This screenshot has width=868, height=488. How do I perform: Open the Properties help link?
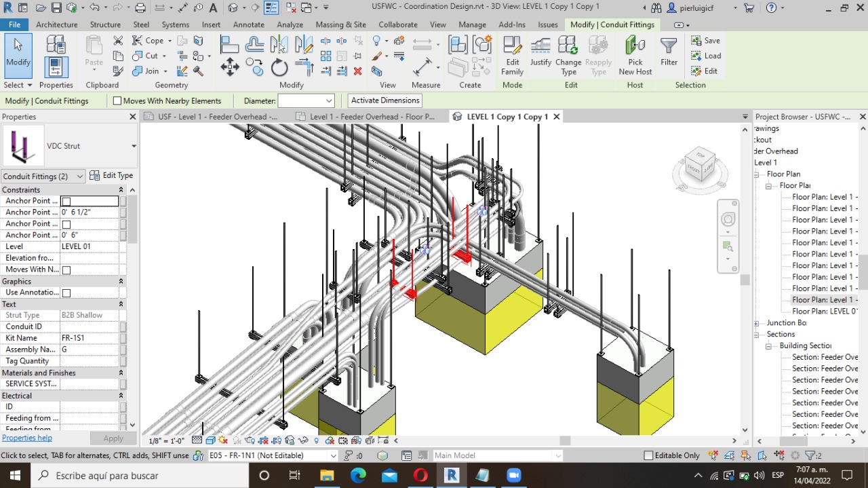[x=27, y=438]
